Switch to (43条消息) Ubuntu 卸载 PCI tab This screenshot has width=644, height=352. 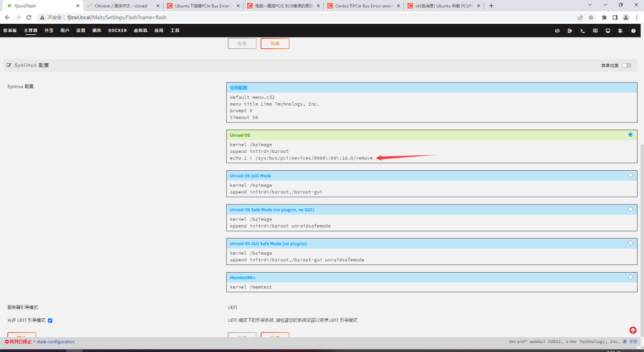444,6
